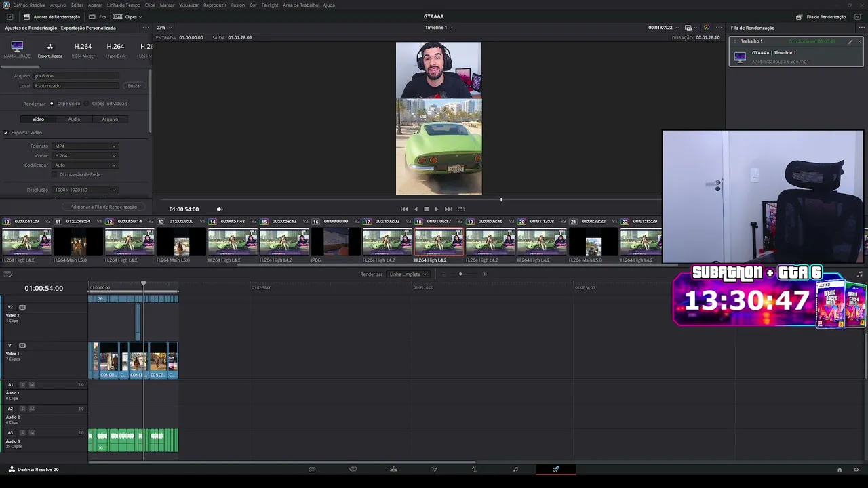Open timeline view options icon
Image resolution: width=868 pixels, height=488 pixels.
click(8, 274)
